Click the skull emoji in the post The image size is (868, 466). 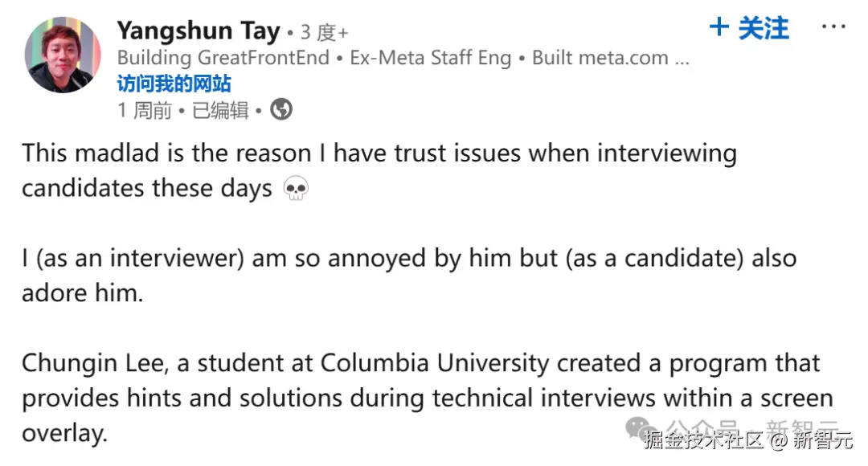point(296,190)
